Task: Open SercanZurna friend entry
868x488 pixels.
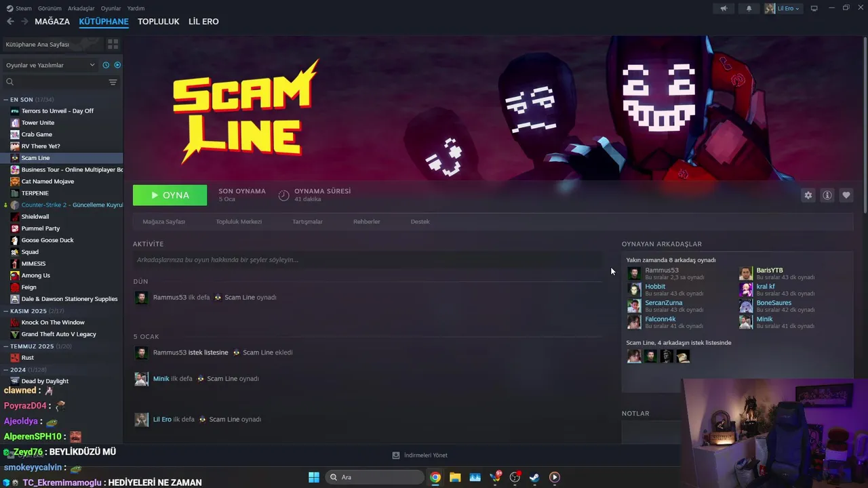Action: point(664,303)
